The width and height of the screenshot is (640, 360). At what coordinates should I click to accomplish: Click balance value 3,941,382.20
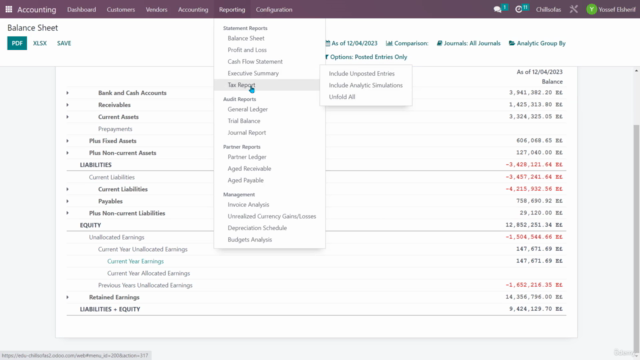tap(536, 93)
